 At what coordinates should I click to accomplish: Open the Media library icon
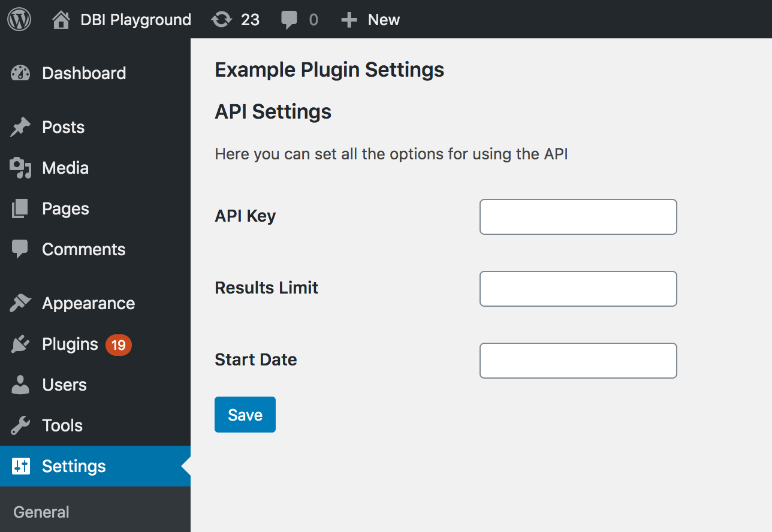click(x=20, y=168)
